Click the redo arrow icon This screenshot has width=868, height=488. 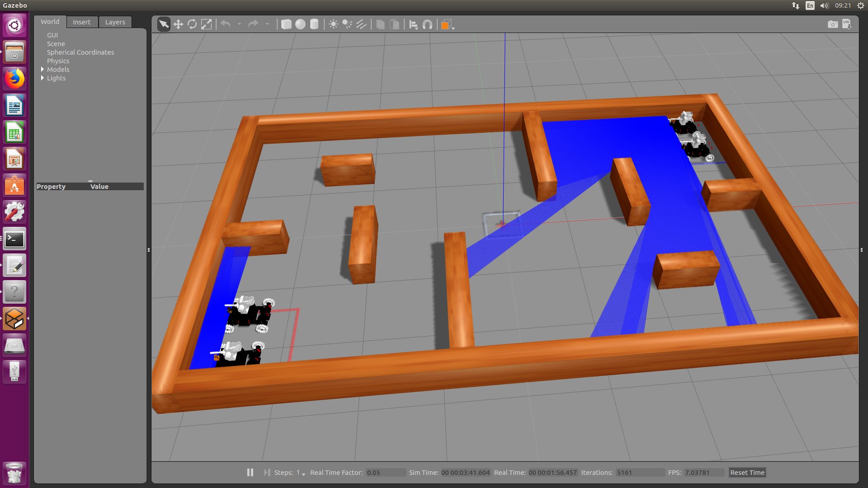(x=253, y=24)
